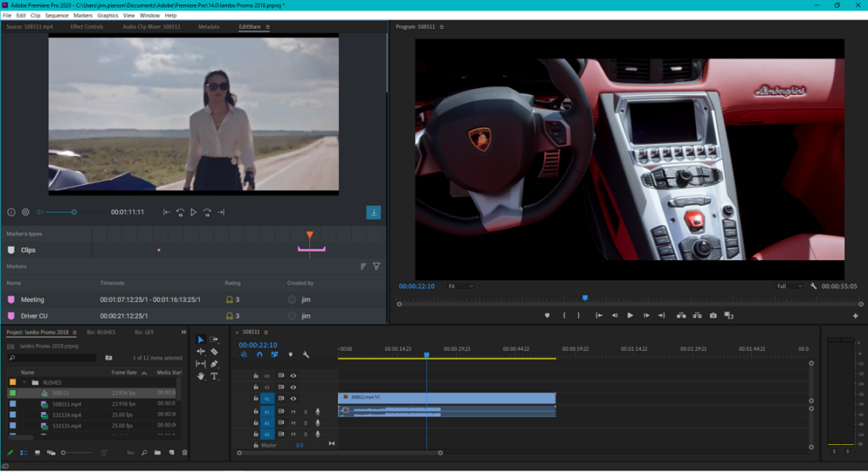Click Mark In in the Program monitor
The image size is (868, 473).
click(564, 315)
